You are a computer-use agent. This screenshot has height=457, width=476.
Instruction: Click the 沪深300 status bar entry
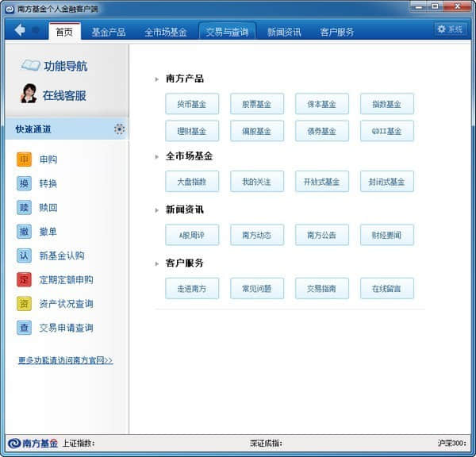452,444
